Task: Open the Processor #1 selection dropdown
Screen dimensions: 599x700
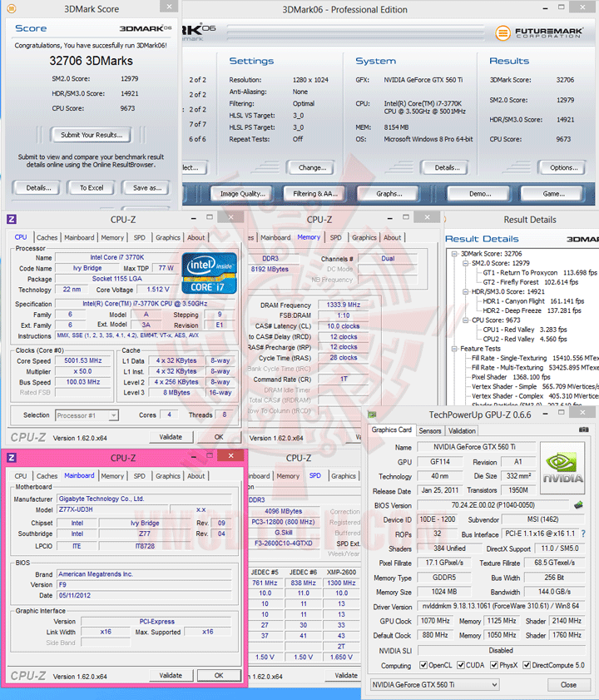Action: tap(87, 415)
